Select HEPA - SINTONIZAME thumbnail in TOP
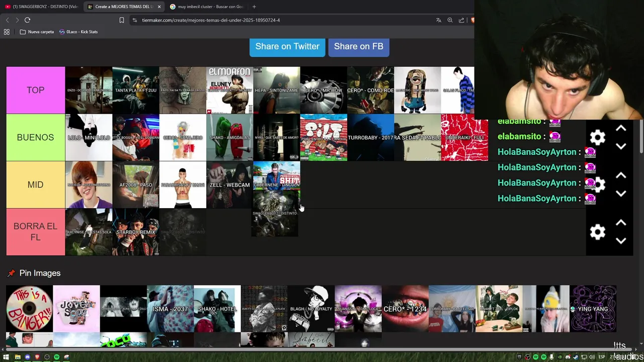 coord(277,90)
